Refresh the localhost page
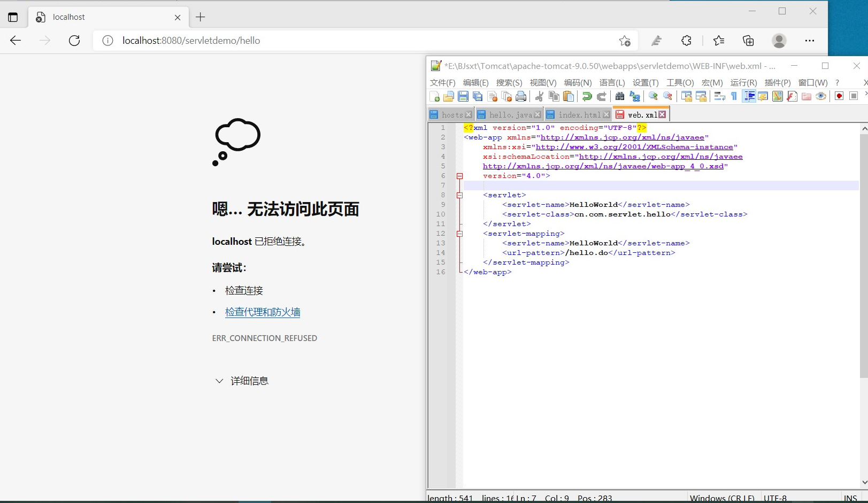The height and width of the screenshot is (503, 868). [74, 41]
